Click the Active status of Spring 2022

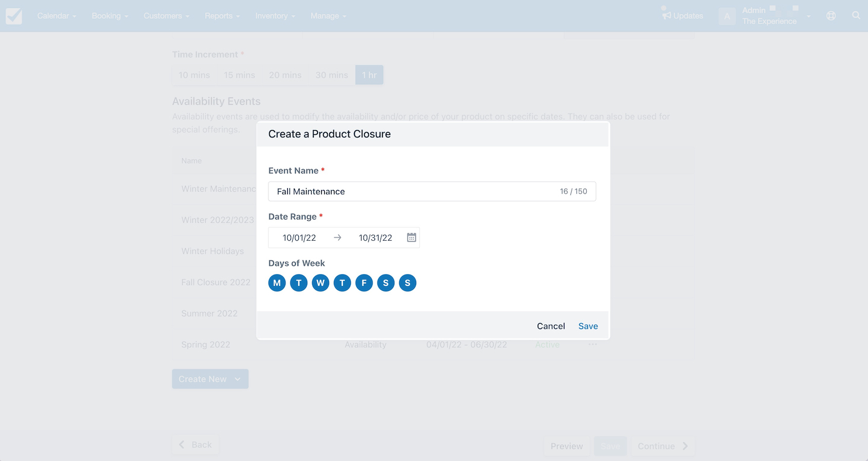pyautogui.click(x=547, y=345)
